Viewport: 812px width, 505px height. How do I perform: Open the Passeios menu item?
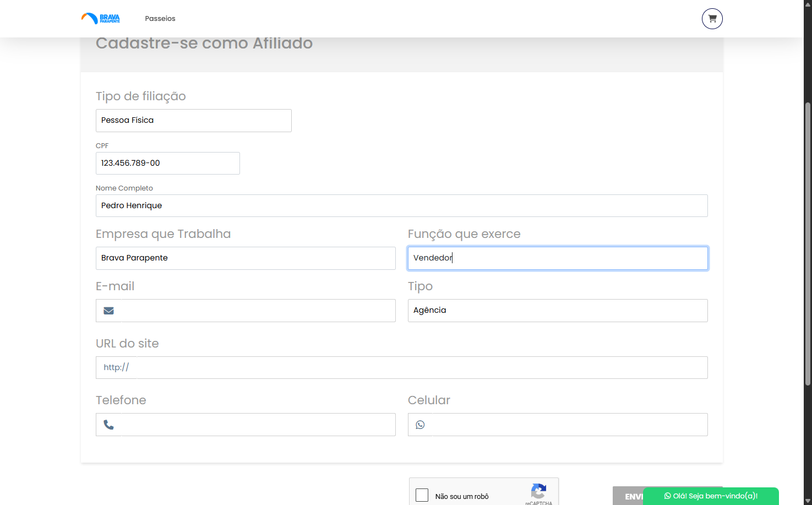(x=160, y=19)
